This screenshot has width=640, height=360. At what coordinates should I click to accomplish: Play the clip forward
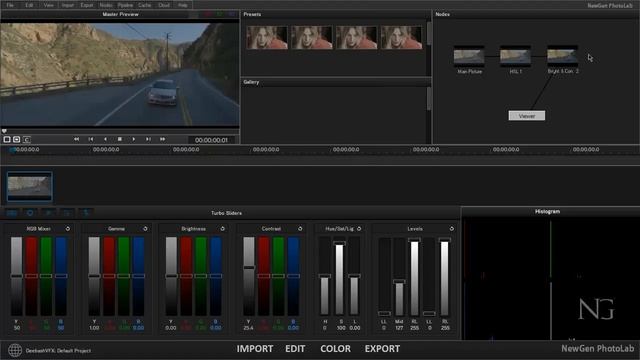[133, 139]
